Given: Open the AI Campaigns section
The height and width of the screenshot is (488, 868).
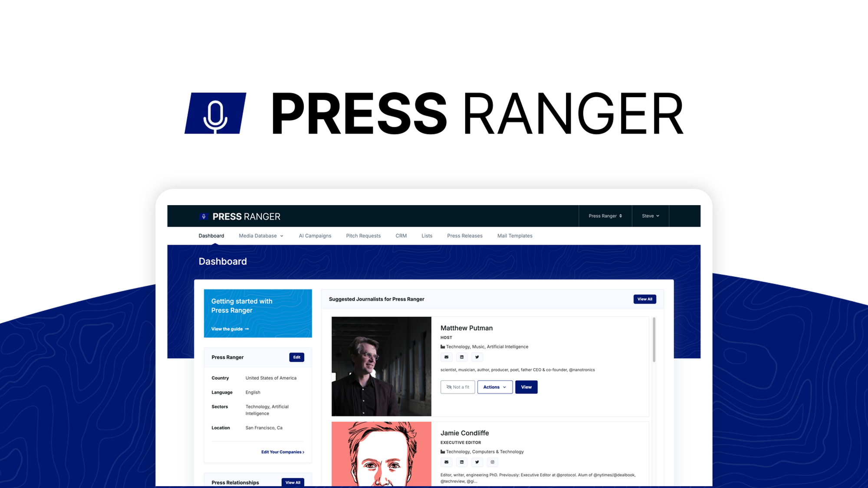Looking at the screenshot, I should (x=315, y=236).
